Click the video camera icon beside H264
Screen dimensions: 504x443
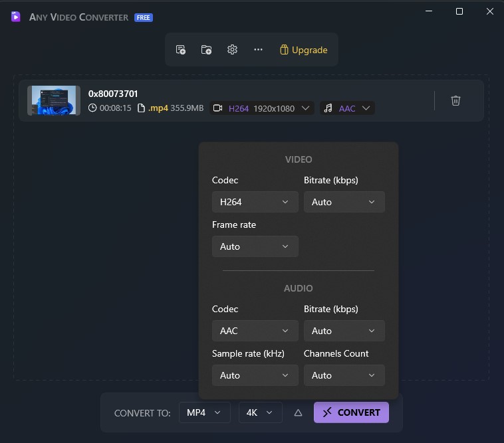(218, 108)
